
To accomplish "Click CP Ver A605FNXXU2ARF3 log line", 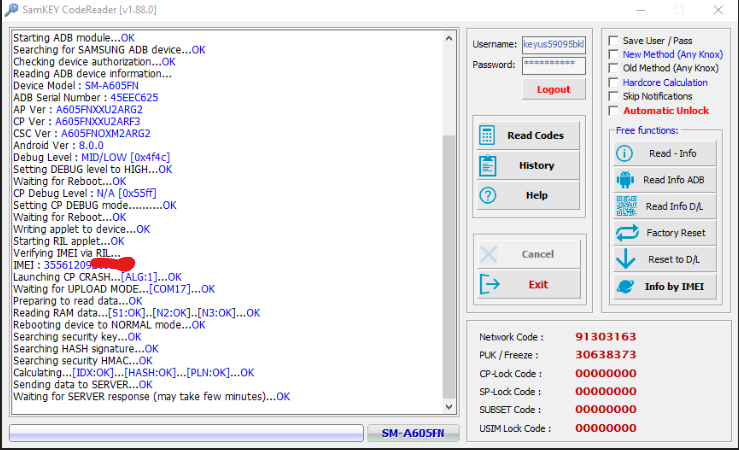I will click(x=77, y=122).
